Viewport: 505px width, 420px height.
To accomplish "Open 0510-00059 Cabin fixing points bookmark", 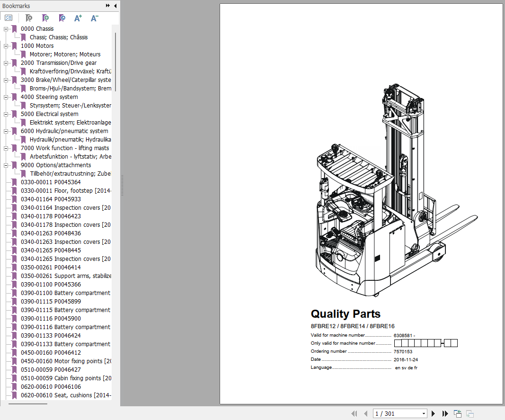I will tap(66, 378).
